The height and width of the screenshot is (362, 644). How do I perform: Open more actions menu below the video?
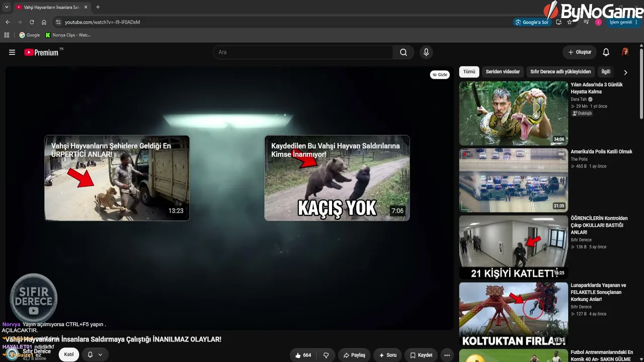(x=447, y=355)
